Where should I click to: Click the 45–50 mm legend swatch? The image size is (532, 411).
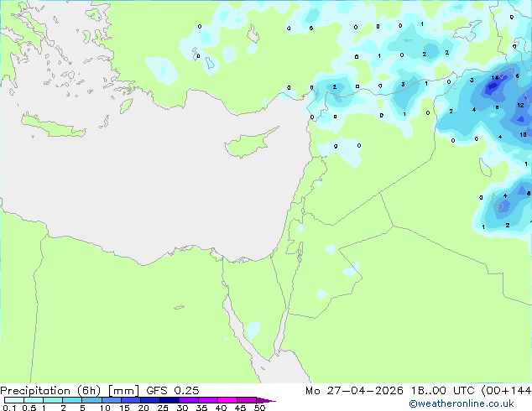click(247, 400)
